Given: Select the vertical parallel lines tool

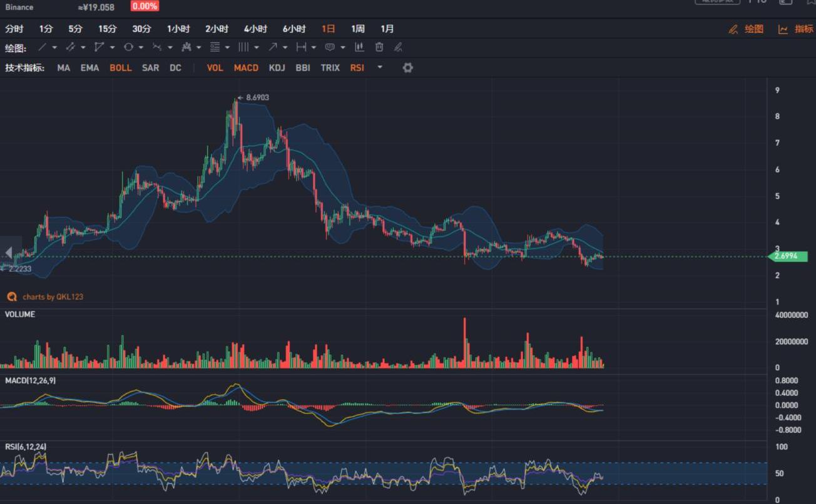Looking at the screenshot, I should [243, 48].
